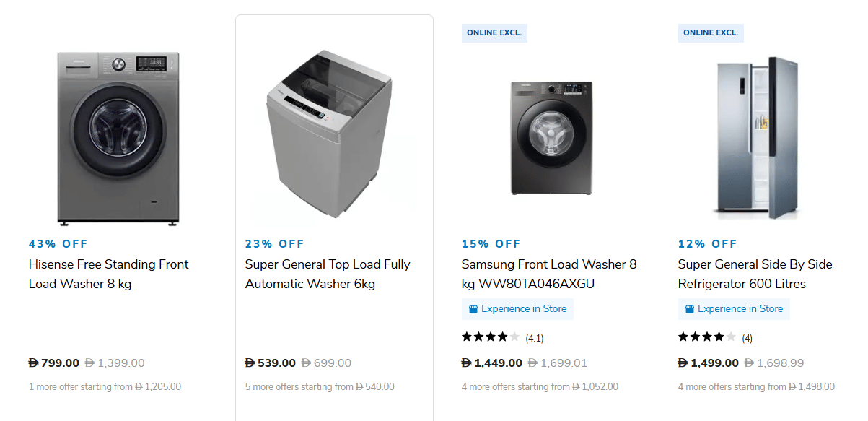The height and width of the screenshot is (421, 868).
Task: Click the Super General Top Load Washer 6kg title
Action: (x=328, y=274)
